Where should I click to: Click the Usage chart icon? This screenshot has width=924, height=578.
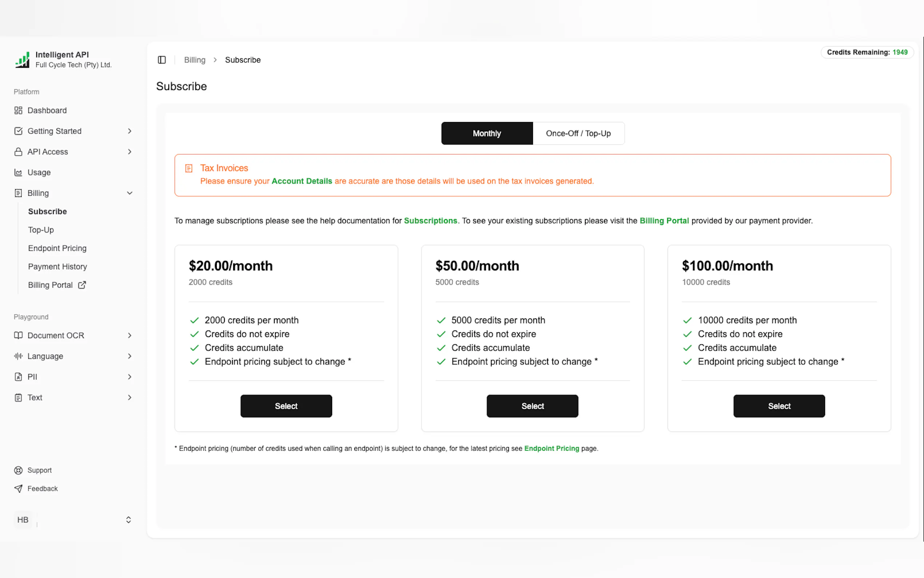coord(18,173)
